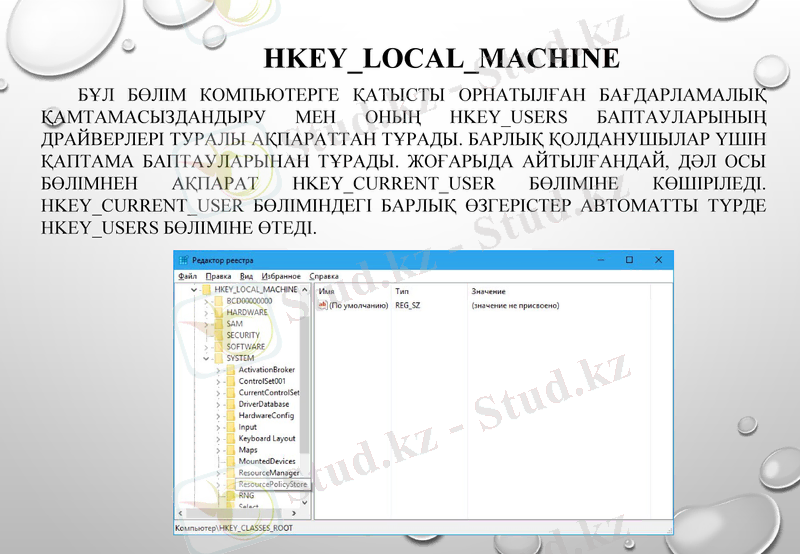This screenshot has height=554, width=800.
Task: Click the horizontal scrollbar left arrow
Action: click(x=180, y=513)
